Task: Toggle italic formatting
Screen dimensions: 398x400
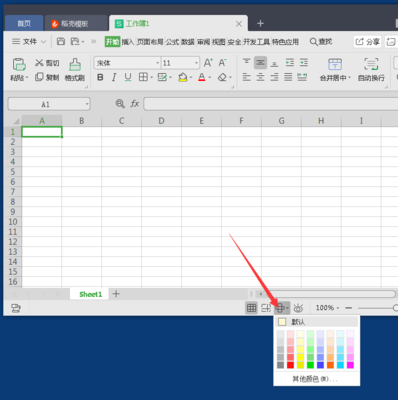Action: click(114, 77)
